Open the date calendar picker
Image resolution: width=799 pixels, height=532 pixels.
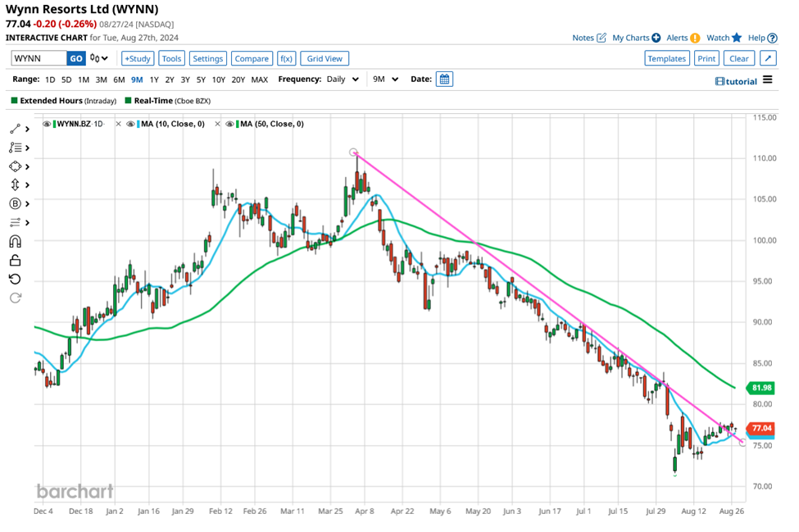444,80
